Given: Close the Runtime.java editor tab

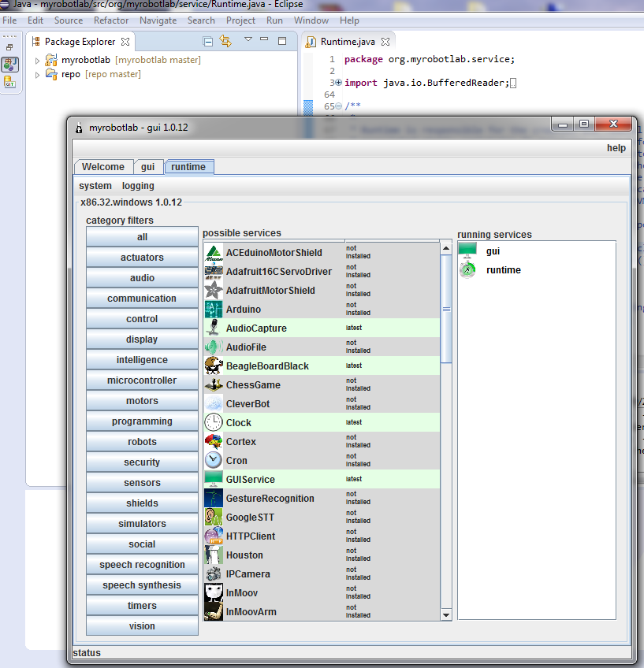Looking at the screenshot, I should (385, 42).
